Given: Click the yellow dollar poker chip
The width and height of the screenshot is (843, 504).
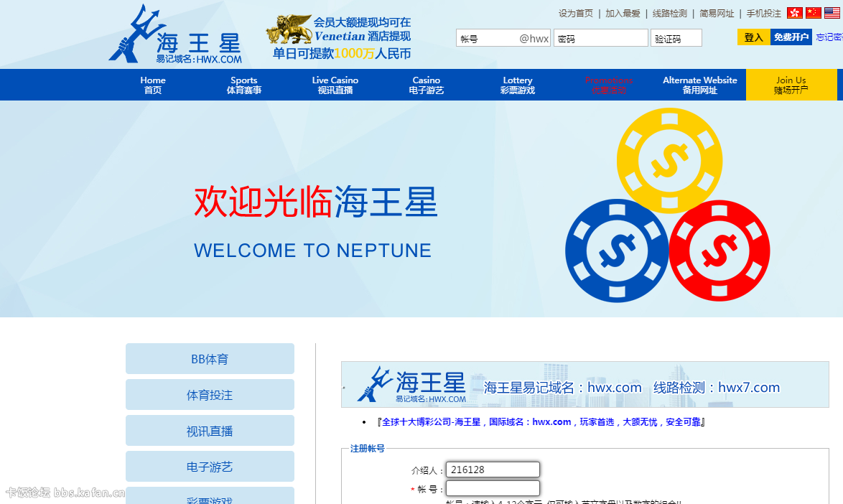Looking at the screenshot, I should [x=669, y=160].
